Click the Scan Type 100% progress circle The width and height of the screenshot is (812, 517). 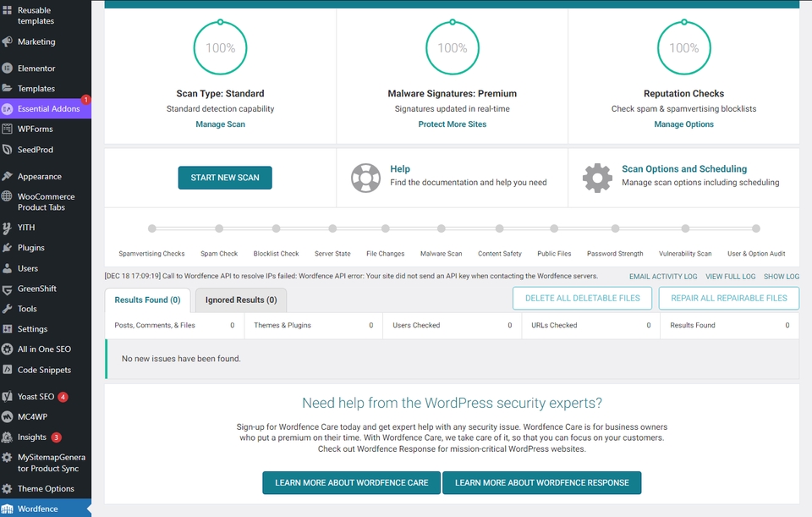pos(220,47)
